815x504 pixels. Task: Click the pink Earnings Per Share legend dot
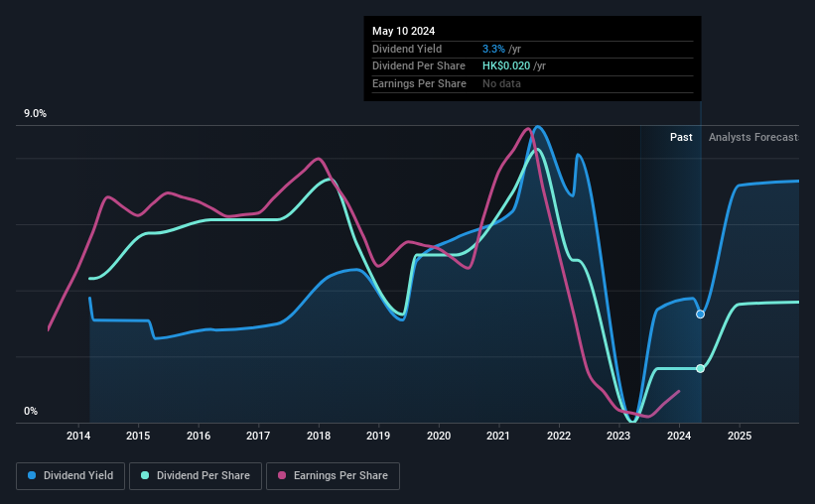282,475
